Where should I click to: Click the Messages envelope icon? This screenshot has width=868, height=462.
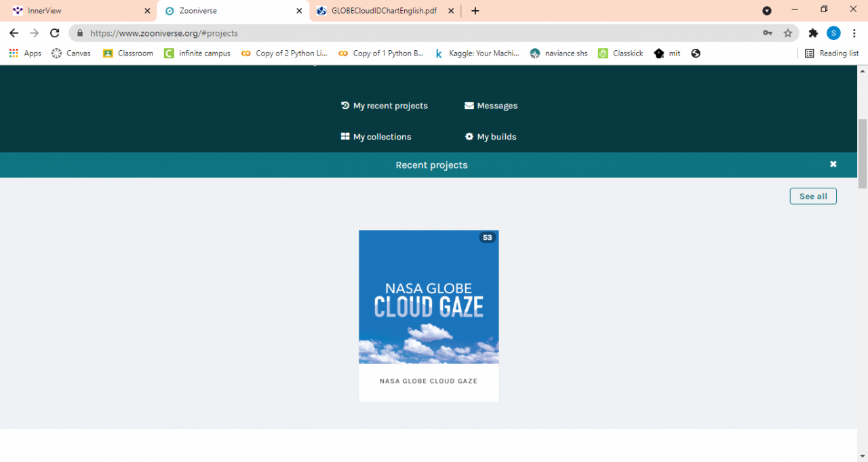click(469, 106)
